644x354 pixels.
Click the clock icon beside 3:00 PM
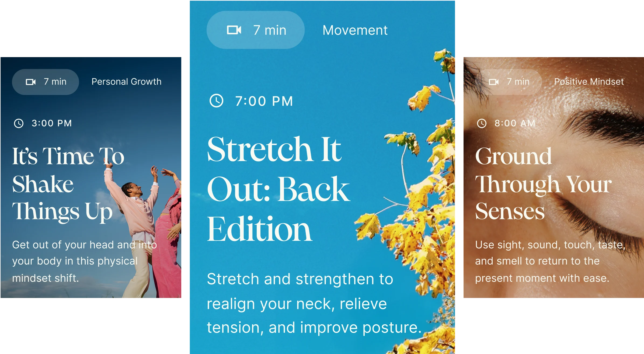[19, 123]
